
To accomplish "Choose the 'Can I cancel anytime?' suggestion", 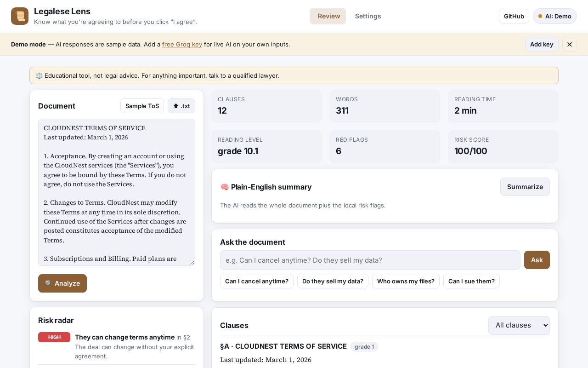I will tap(257, 281).
